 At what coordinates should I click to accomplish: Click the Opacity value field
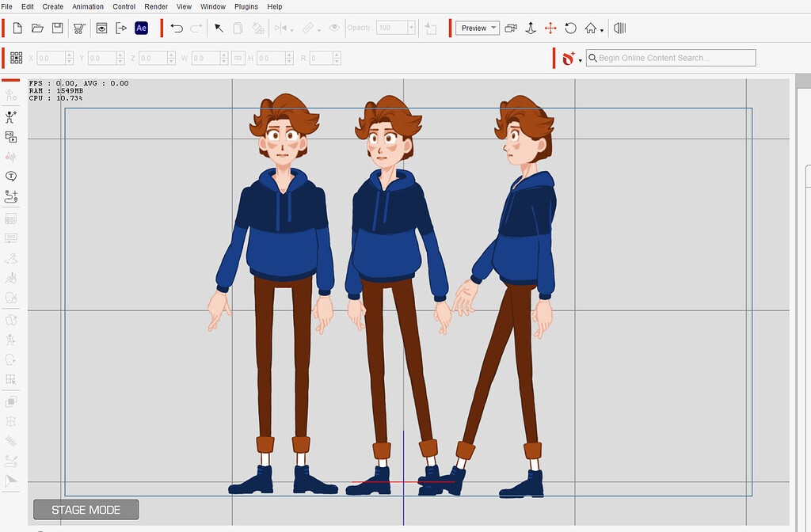coord(391,28)
